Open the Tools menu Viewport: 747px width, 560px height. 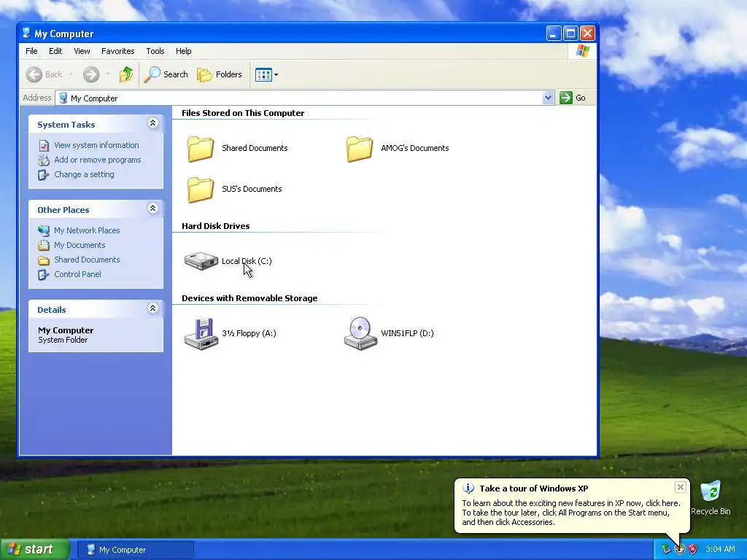pos(155,51)
